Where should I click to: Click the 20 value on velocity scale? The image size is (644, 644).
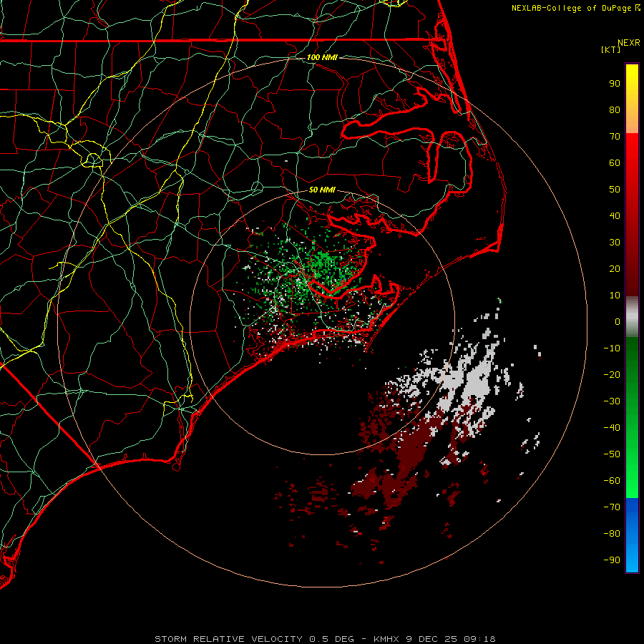click(x=615, y=268)
